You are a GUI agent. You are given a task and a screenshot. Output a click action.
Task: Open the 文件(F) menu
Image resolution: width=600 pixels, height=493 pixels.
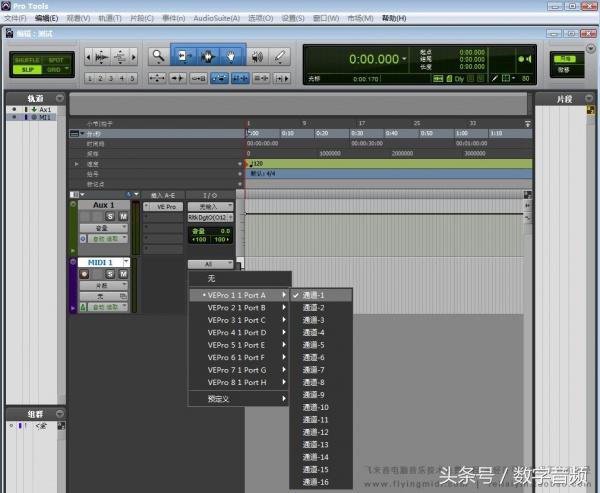15,18
